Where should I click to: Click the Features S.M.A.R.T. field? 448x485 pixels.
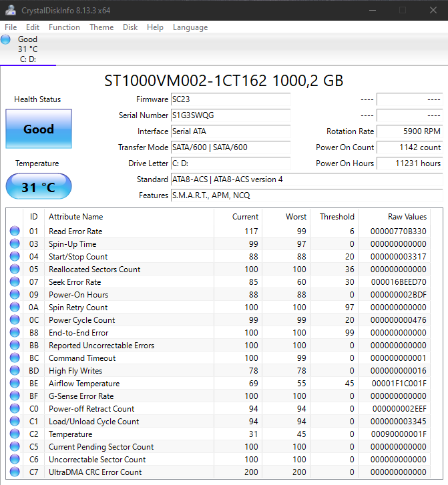[x=307, y=195]
